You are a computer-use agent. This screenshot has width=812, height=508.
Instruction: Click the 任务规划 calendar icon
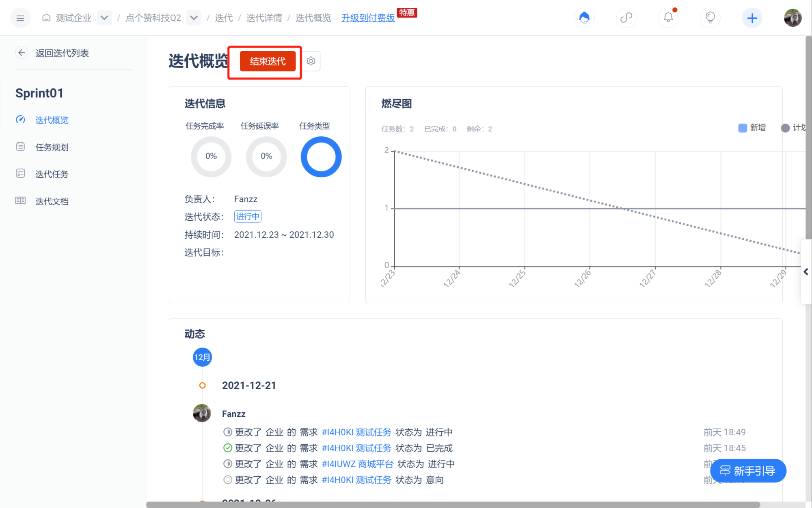pos(20,146)
